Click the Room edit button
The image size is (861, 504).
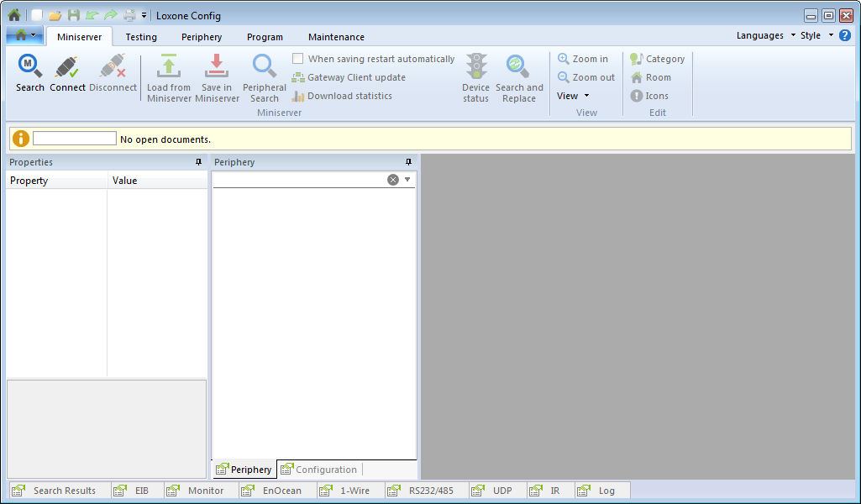(652, 77)
